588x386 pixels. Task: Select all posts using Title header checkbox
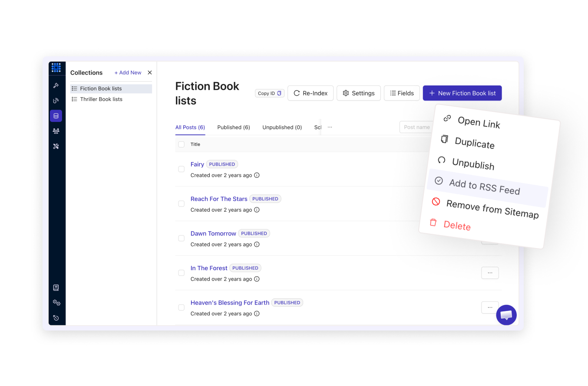[x=182, y=144]
